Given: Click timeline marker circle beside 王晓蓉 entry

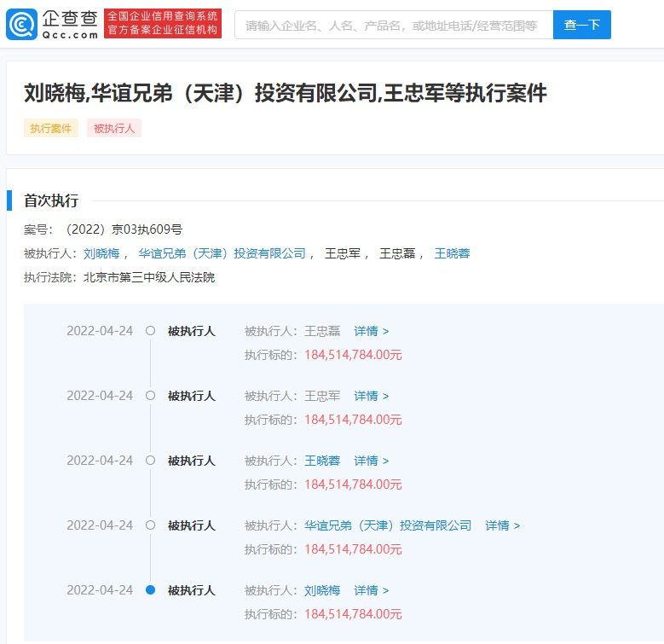Looking at the screenshot, I should pyautogui.click(x=150, y=461).
